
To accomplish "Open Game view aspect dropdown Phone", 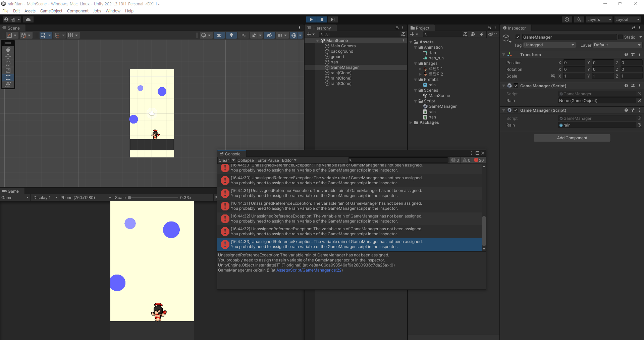I will click(86, 197).
